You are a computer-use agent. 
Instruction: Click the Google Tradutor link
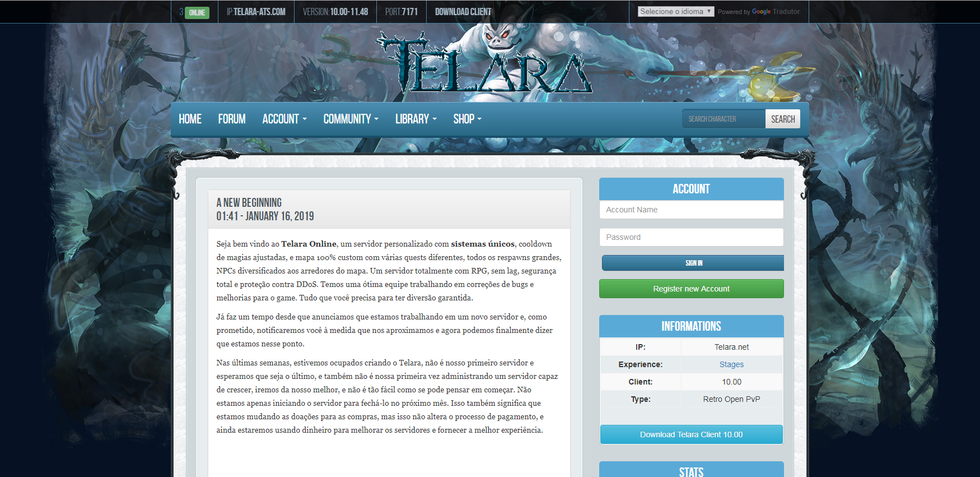click(776, 11)
